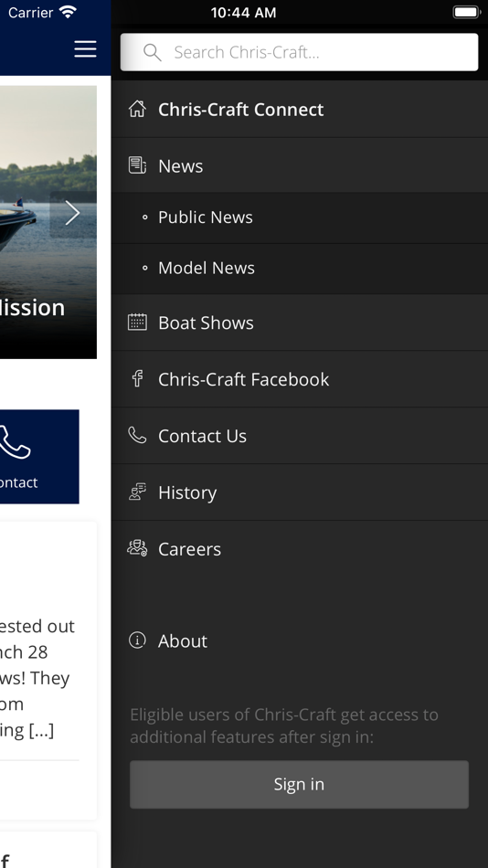This screenshot has height=868, width=488.
Task: Click the 10:44 AM clock
Action: (x=244, y=12)
